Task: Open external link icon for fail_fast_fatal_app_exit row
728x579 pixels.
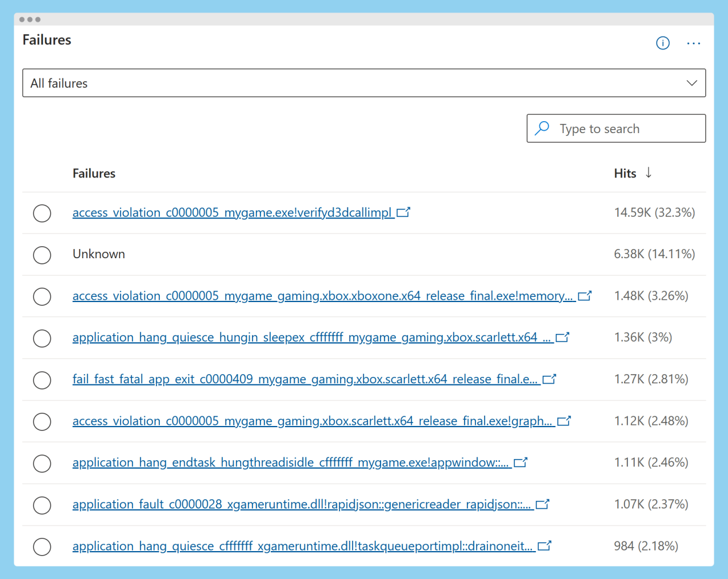Action: pos(549,379)
